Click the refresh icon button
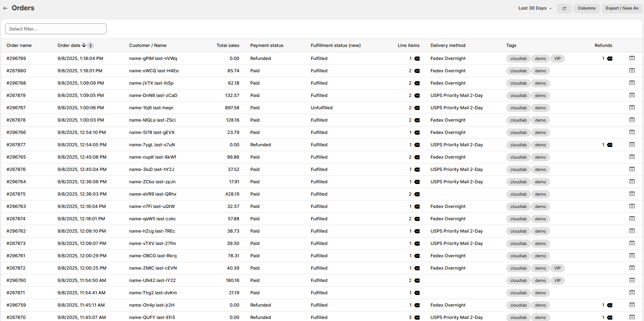This screenshot has height=321, width=644. pyautogui.click(x=564, y=8)
